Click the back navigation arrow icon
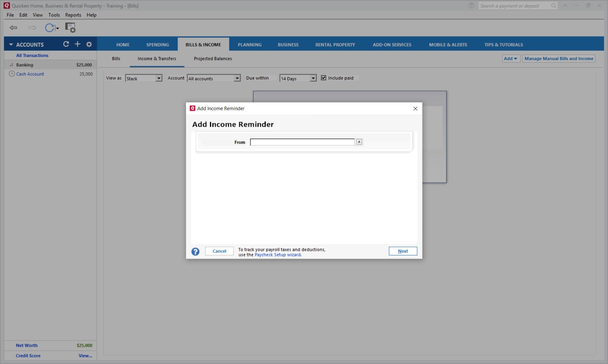 [13, 28]
